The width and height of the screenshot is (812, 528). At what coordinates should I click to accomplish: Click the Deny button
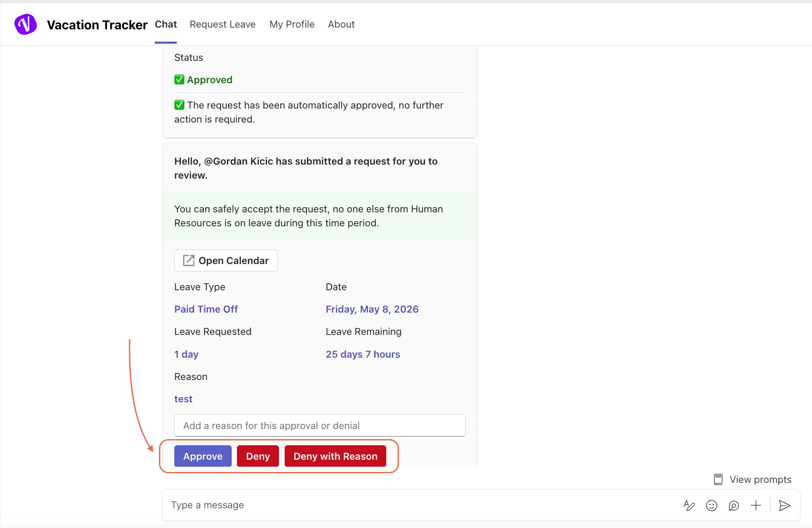click(x=258, y=456)
